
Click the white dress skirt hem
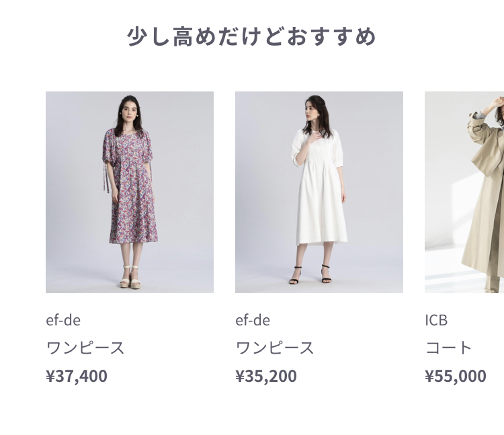click(321, 241)
